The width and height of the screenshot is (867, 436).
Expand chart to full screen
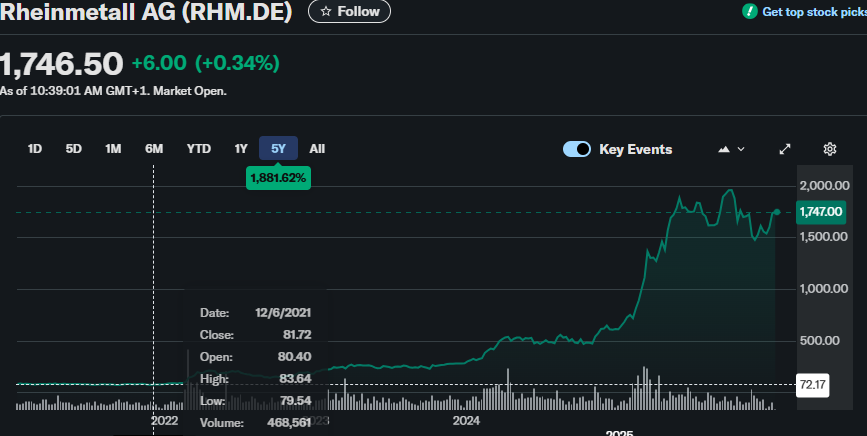(x=785, y=149)
